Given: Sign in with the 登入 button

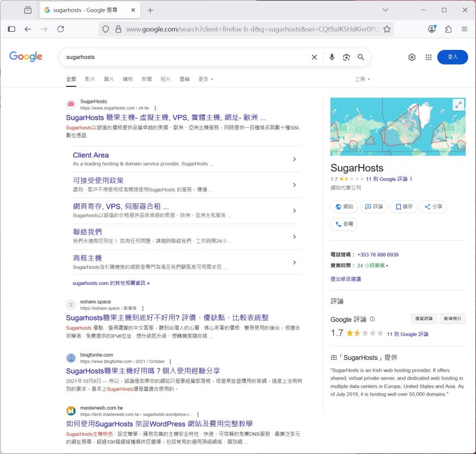Looking at the screenshot, I should (x=452, y=57).
